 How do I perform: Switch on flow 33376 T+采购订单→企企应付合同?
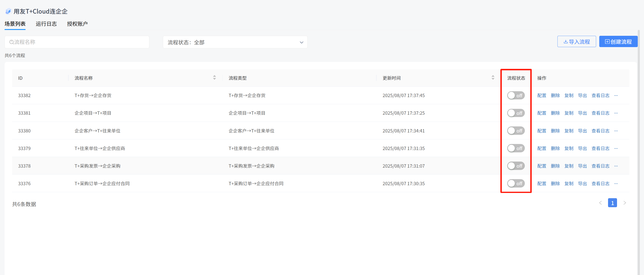pos(516,184)
